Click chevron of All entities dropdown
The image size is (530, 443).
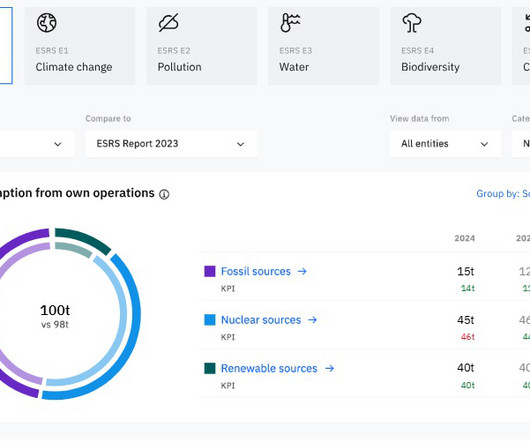484,144
